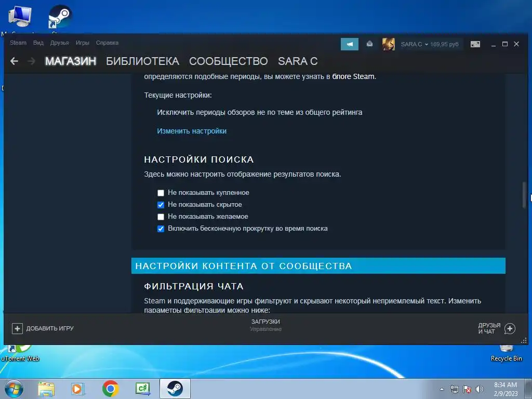Go forward with the right arrow

(x=31, y=61)
